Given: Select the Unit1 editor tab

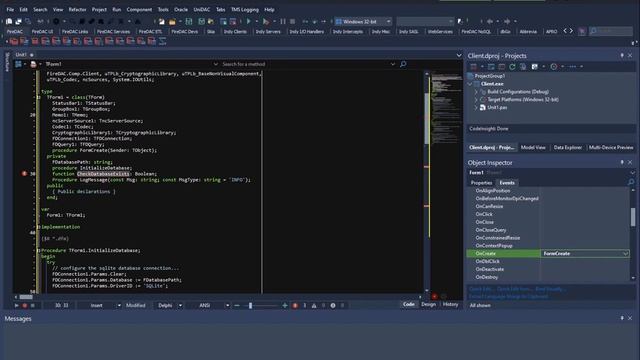Looking at the screenshot, I should point(21,55).
